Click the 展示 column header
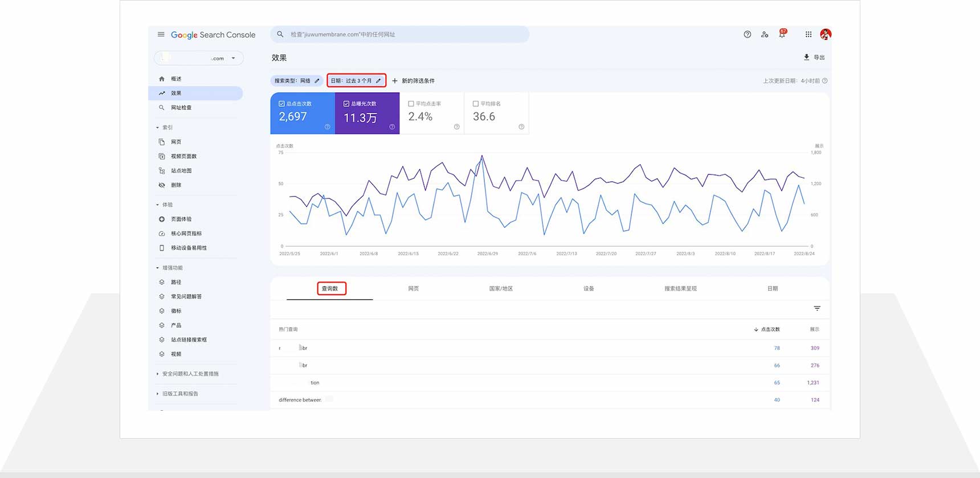 (815, 329)
